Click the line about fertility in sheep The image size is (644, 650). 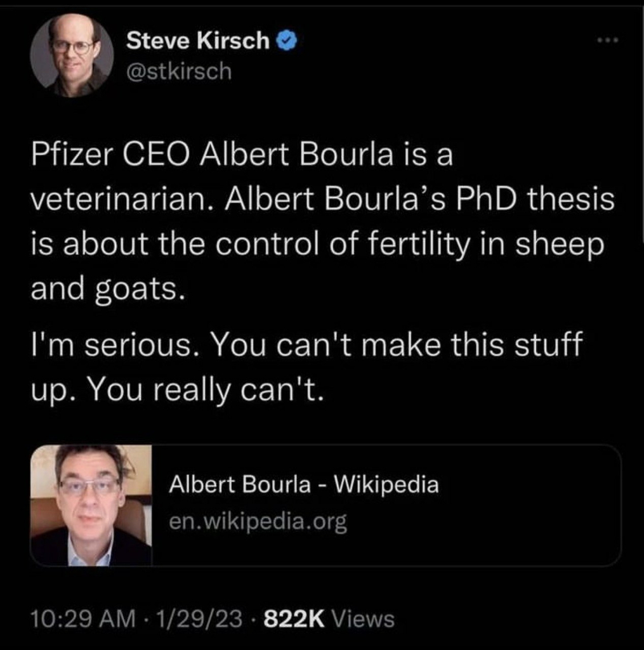[x=316, y=245]
